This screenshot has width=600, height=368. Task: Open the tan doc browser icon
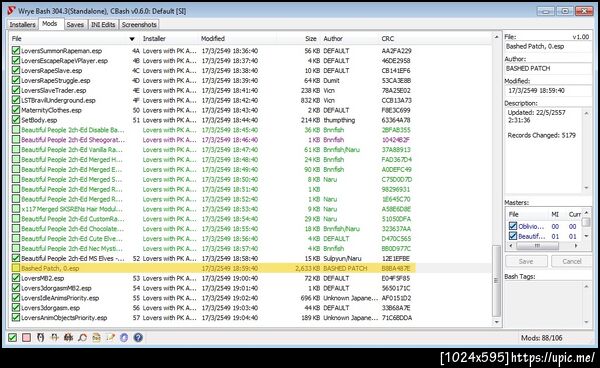pos(96,337)
